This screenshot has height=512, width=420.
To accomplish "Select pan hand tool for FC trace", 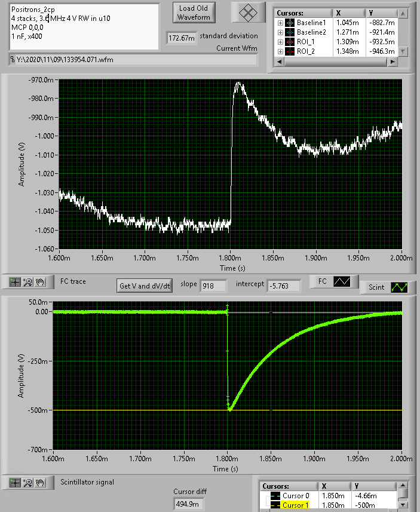I will click(x=40, y=282).
